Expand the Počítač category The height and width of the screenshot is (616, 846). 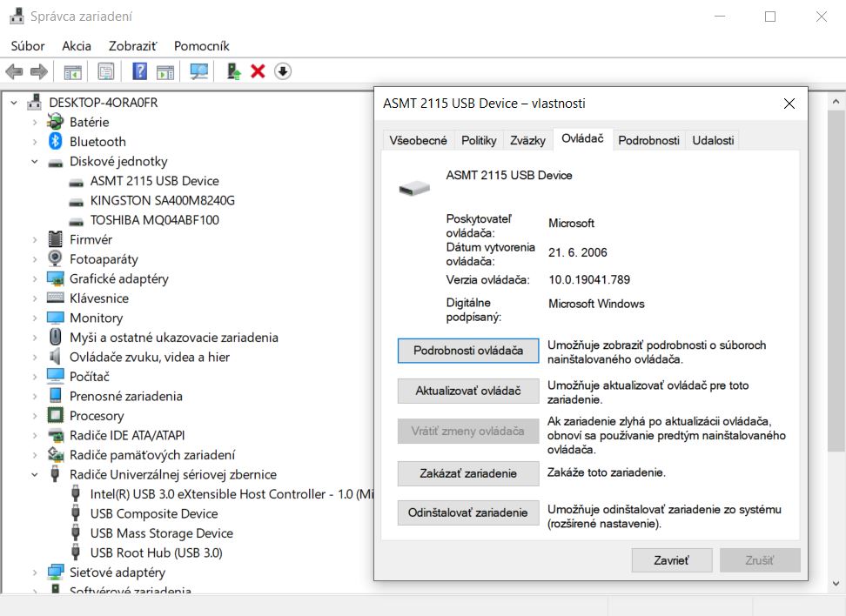(35, 377)
